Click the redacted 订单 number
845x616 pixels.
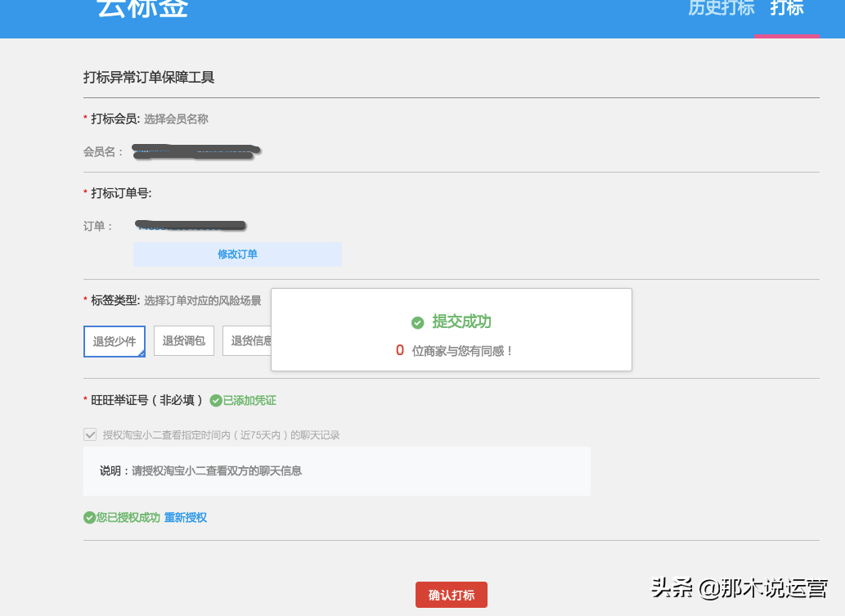point(191,225)
